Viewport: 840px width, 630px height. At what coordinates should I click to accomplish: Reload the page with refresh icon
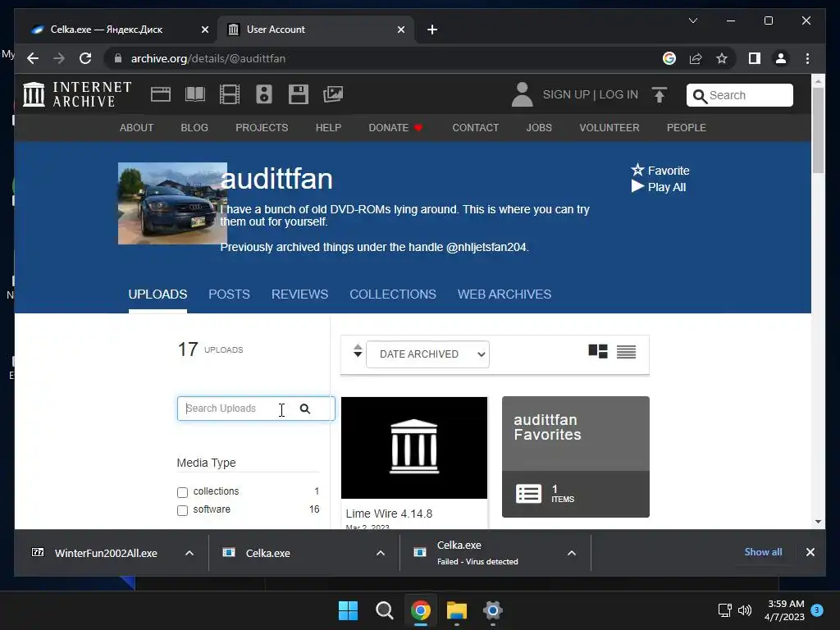pos(85,58)
